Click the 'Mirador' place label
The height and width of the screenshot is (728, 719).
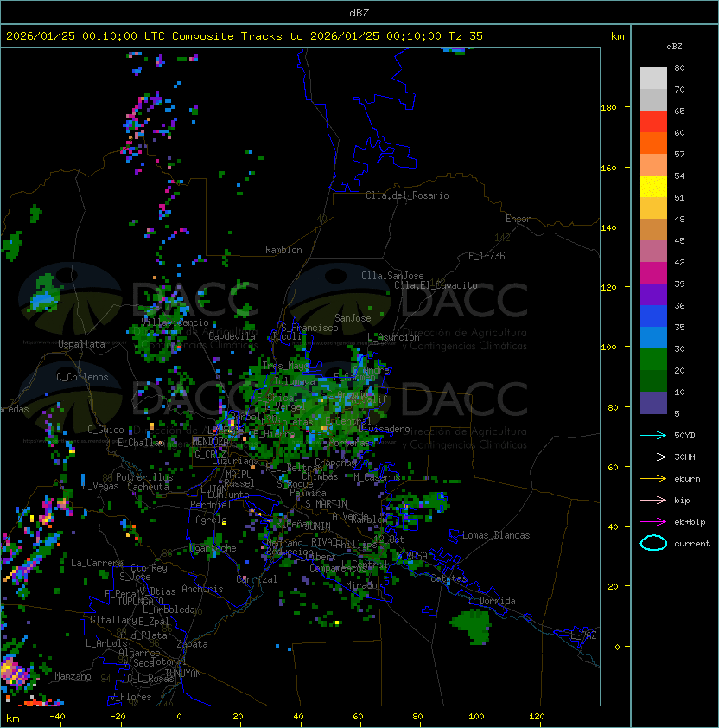(x=364, y=585)
